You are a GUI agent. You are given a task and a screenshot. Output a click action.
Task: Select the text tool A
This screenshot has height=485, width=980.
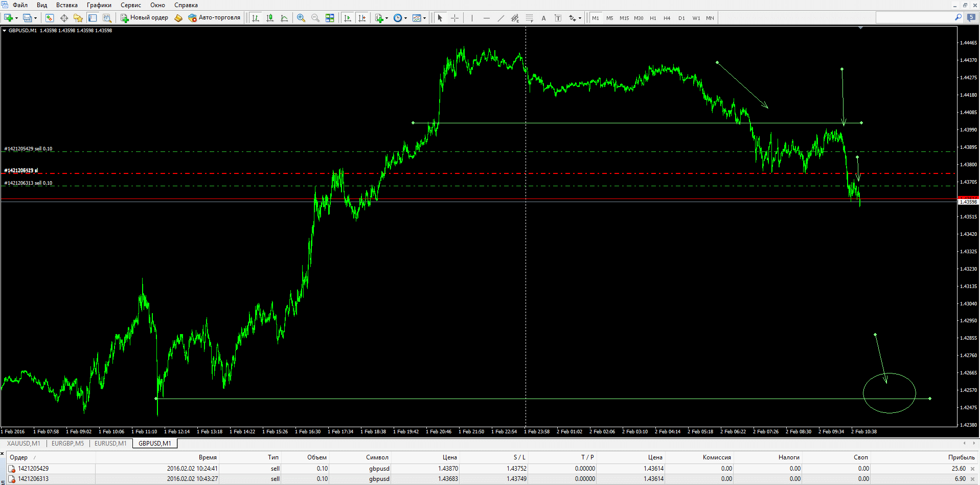pyautogui.click(x=543, y=18)
